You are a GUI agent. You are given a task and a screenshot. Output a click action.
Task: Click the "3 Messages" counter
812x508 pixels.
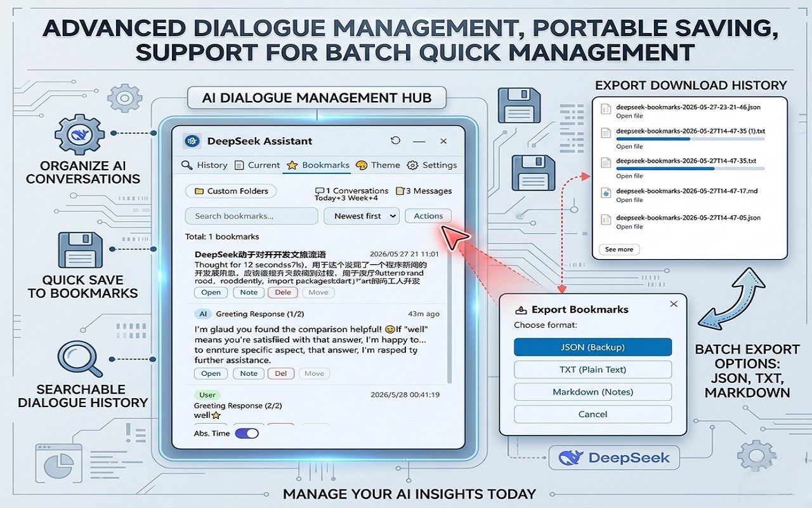pos(424,190)
